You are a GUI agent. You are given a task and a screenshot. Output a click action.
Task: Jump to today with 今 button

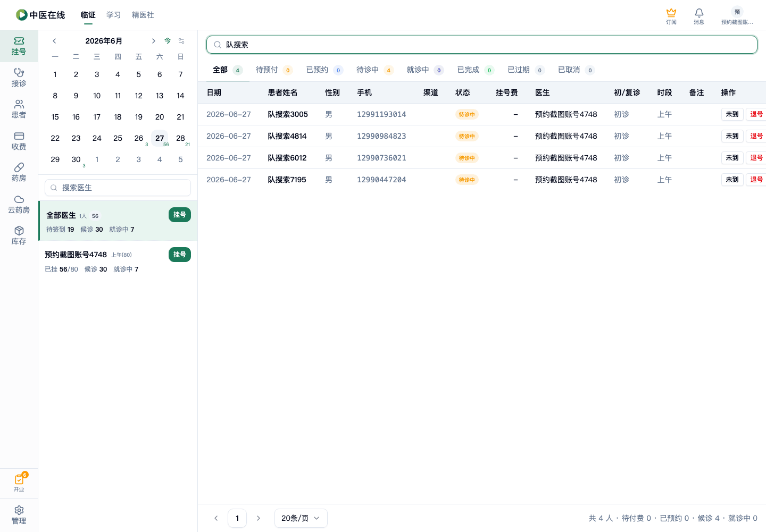click(x=168, y=41)
